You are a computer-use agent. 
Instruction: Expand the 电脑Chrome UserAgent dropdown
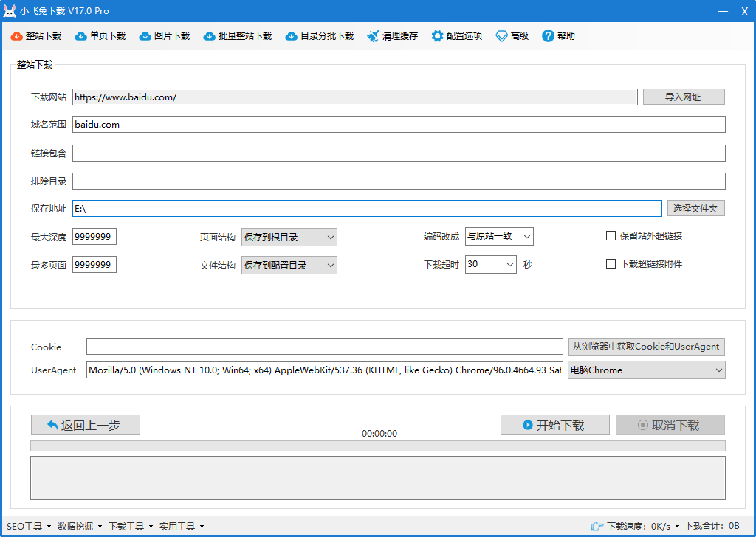(646, 370)
